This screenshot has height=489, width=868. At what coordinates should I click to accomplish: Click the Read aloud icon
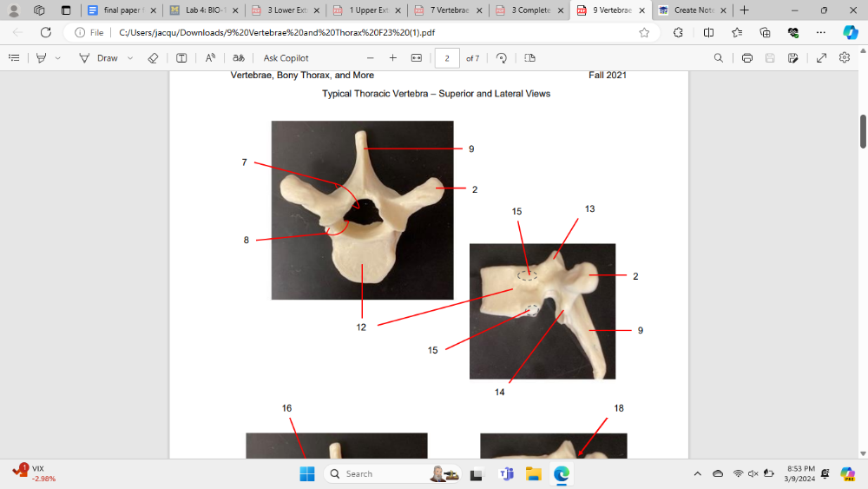click(210, 58)
